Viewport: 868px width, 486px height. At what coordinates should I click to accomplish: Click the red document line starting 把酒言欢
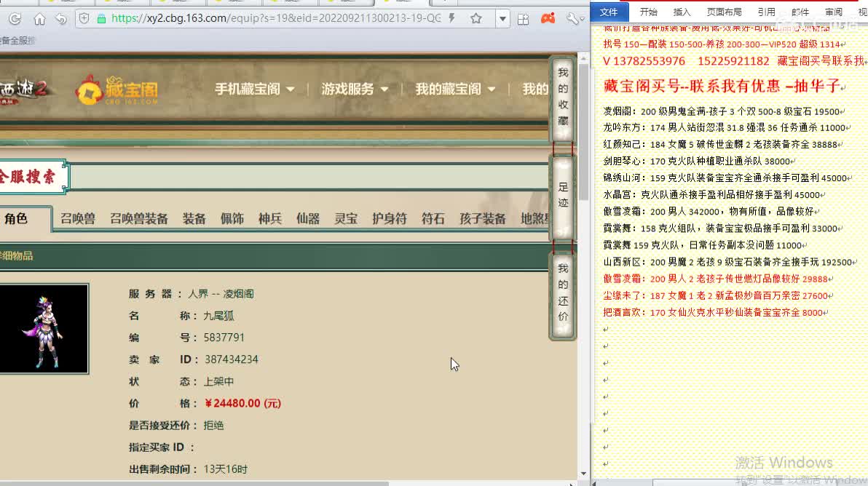(x=714, y=312)
